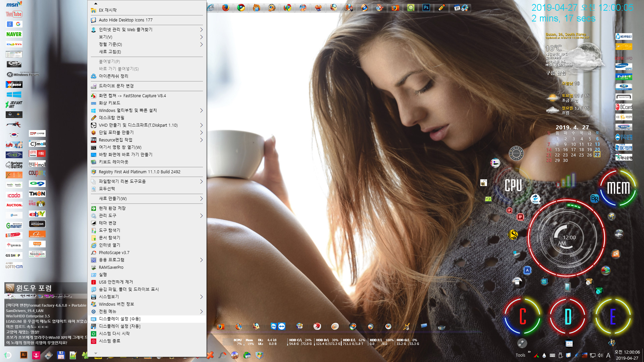Choose 시스템 종료 in context menu
Screen dimensions: 644x362
(147, 341)
